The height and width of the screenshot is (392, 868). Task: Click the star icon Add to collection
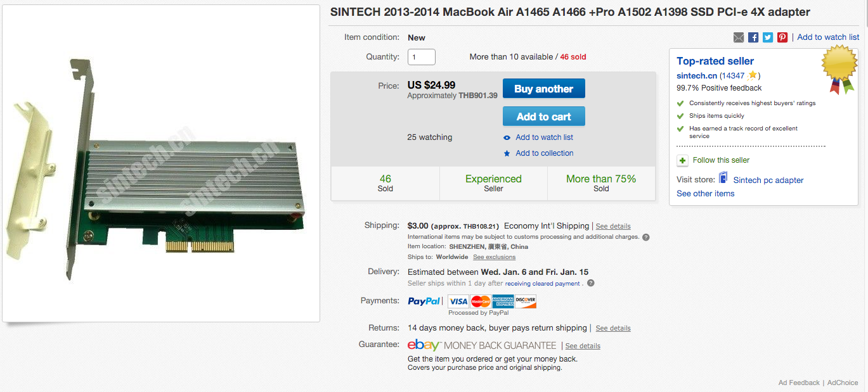tap(507, 153)
